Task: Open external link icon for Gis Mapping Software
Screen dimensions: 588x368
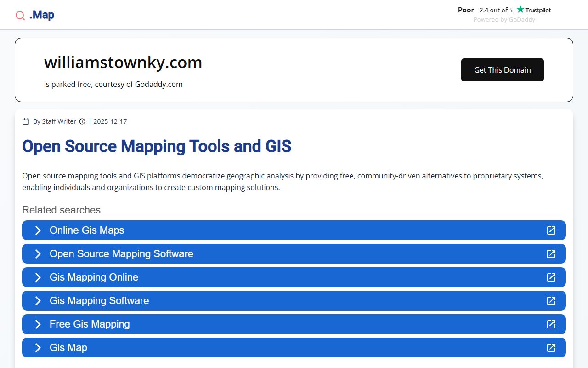Action: (551, 300)
